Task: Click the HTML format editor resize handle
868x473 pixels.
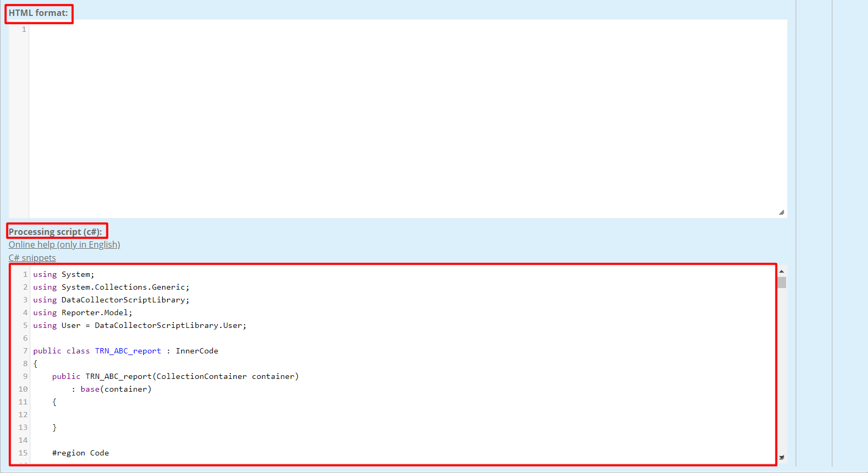Action: click(x=781, y=212)
